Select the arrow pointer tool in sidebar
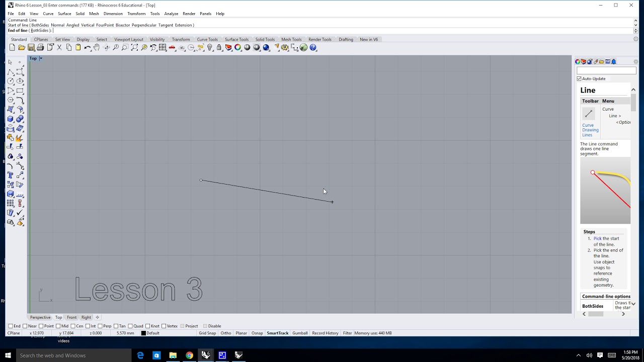644x362 pixels. (10, 62)
